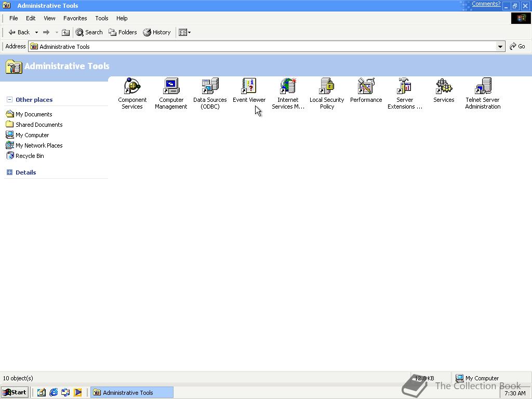Open the Views dropdown button
The image size is (532, 399).
[x=184, y=32]
